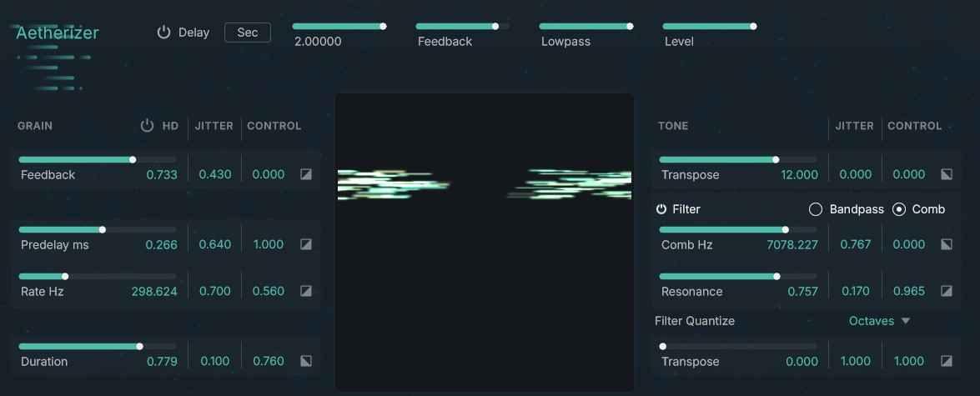Click the Comb Hz control curve icon
Image resolution: width=980 pixels, height=396 pixels.
(x=947, y=244)
